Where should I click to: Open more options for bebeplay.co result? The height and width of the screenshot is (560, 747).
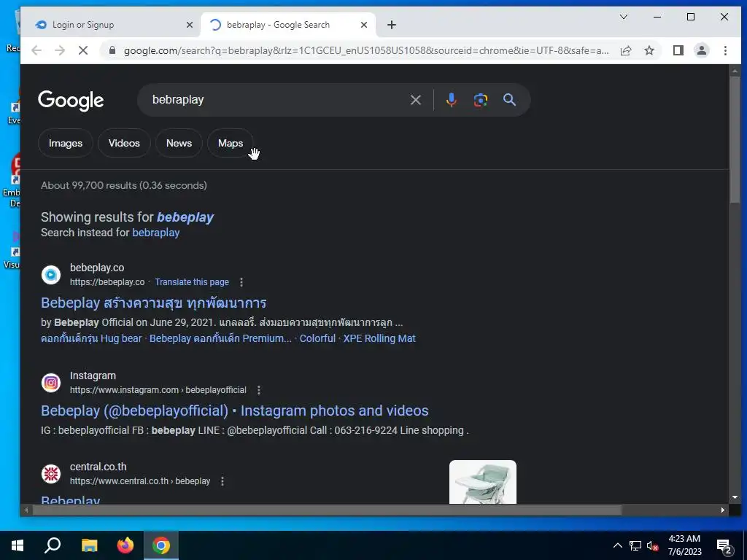[x=241, y=282]
